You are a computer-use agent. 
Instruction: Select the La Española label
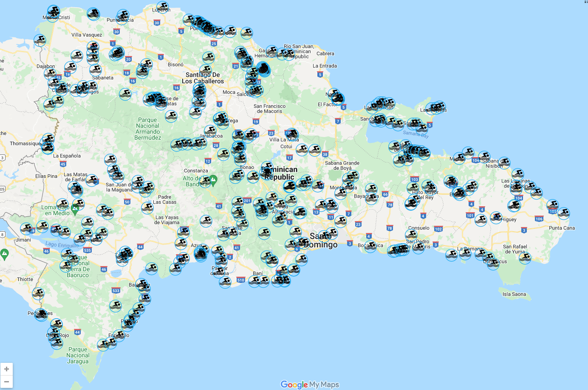point(67,156)
